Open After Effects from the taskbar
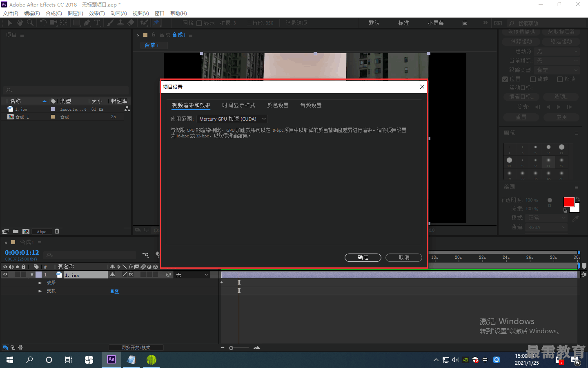Image resolution: width=588 pixels, height=368 pixels. tap(111, 360)
